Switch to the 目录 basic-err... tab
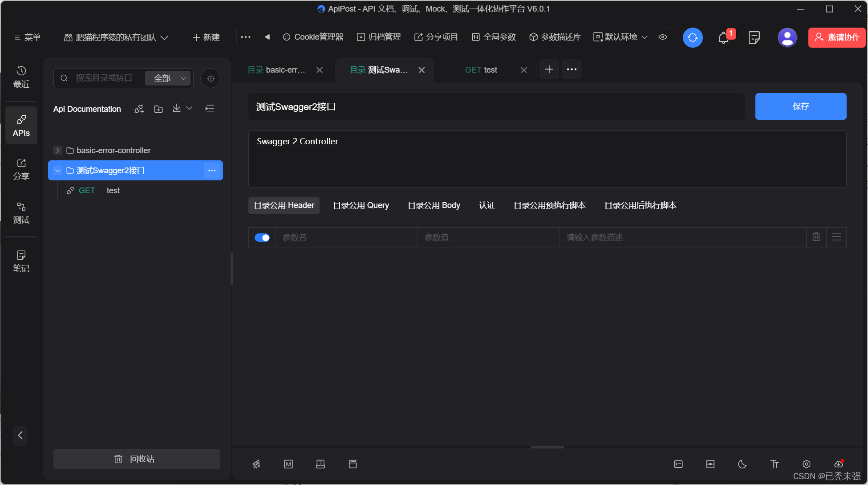The image size is (868, 485). (276, 70)
